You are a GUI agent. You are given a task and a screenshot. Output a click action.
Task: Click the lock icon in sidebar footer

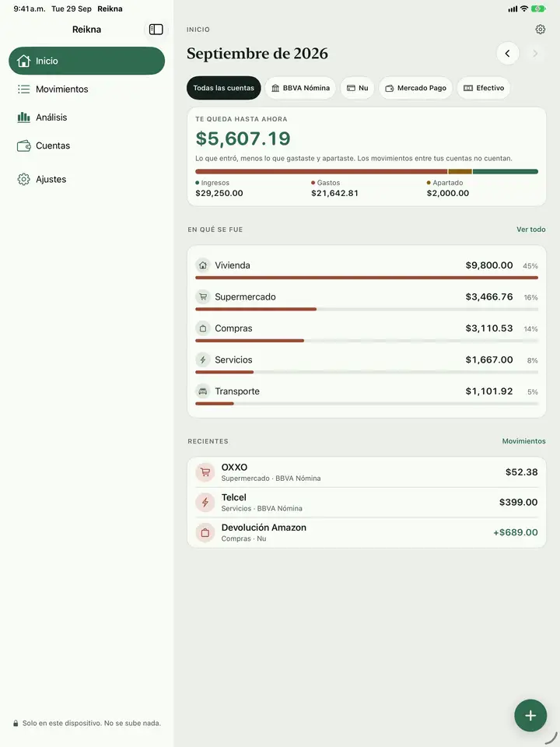click(16, 723)
